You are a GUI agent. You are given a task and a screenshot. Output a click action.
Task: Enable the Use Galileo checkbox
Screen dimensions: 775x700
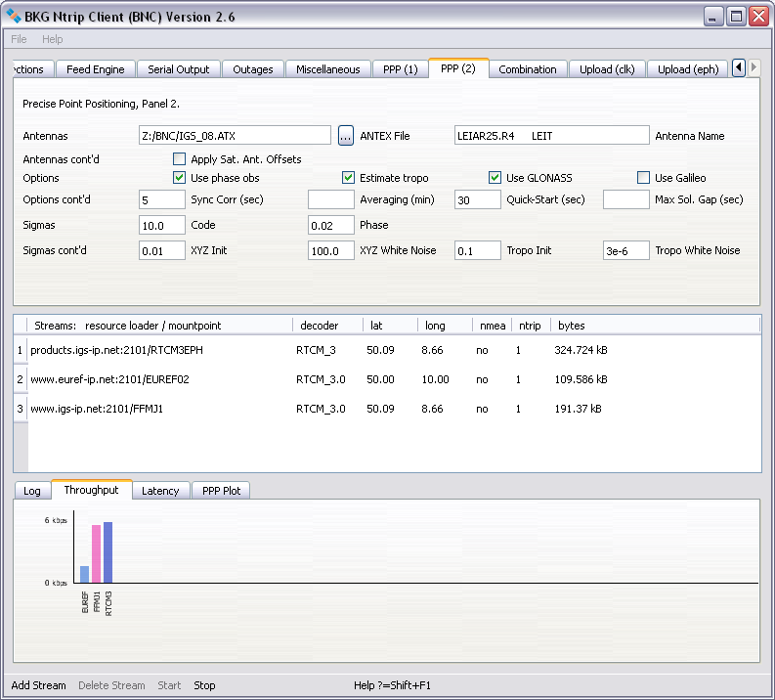643,178
